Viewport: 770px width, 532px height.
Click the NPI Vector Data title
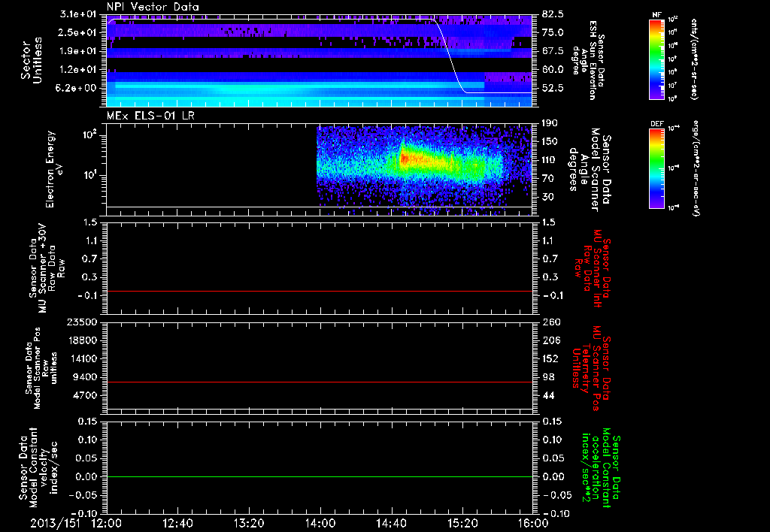(x=153, y=7)
